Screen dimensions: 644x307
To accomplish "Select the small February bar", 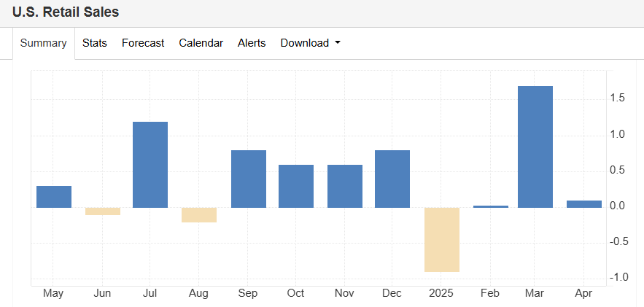I will pyautogui.click(x=491, y=206).
